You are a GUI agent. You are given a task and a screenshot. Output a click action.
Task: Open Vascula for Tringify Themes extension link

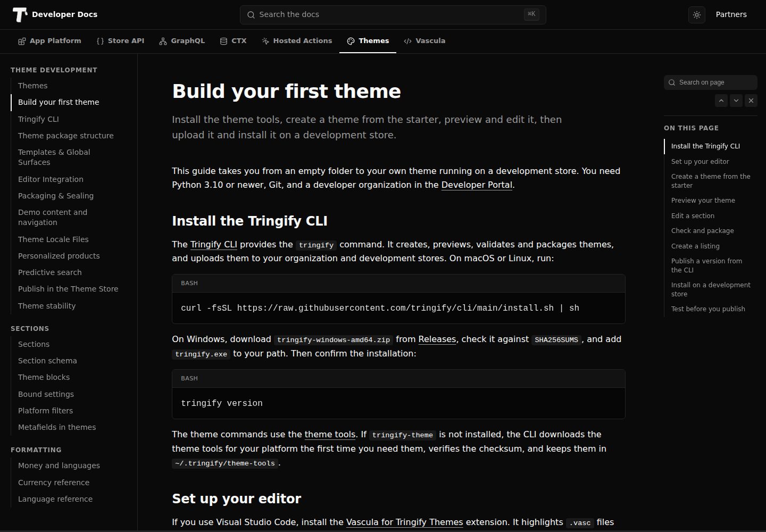point(404,522)
